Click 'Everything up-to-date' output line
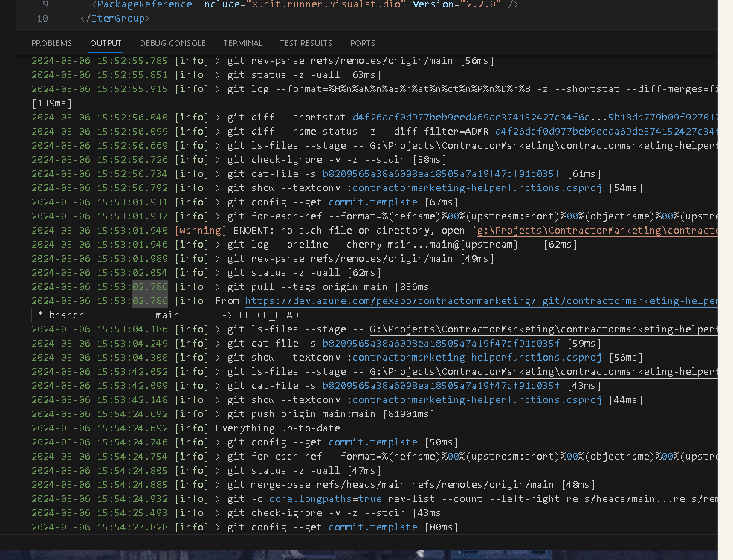 [278, 428]
